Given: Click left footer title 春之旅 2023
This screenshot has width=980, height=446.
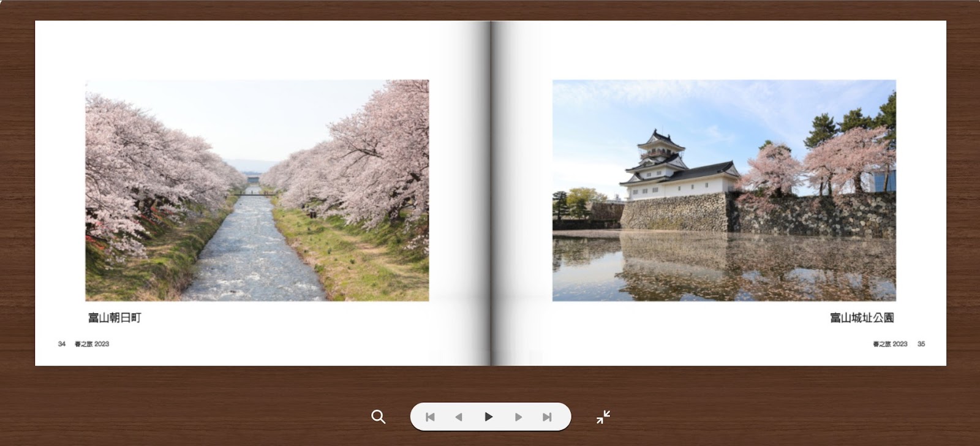Looking at the screenshot, I should 92,344.
